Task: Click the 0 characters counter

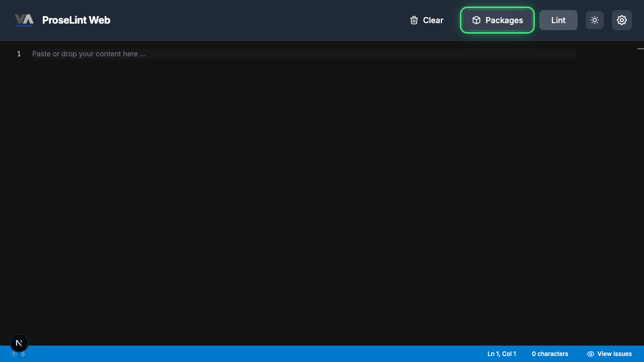Action: (x=550, y=353)
